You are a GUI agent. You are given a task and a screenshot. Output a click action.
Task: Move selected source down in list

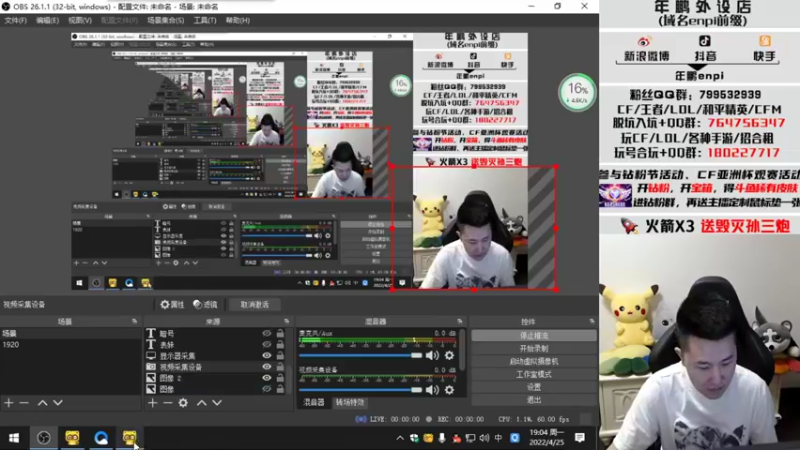click(217, 403)
